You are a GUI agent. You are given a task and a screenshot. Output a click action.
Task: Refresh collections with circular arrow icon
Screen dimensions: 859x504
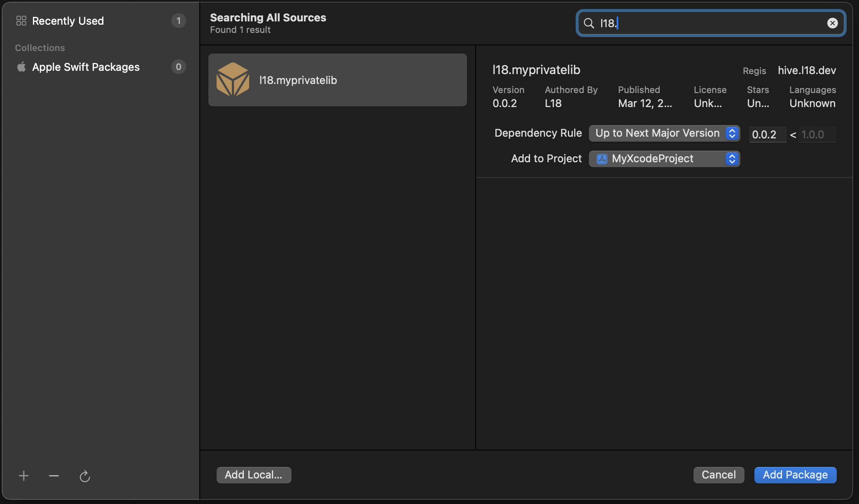tap(84, 476)
